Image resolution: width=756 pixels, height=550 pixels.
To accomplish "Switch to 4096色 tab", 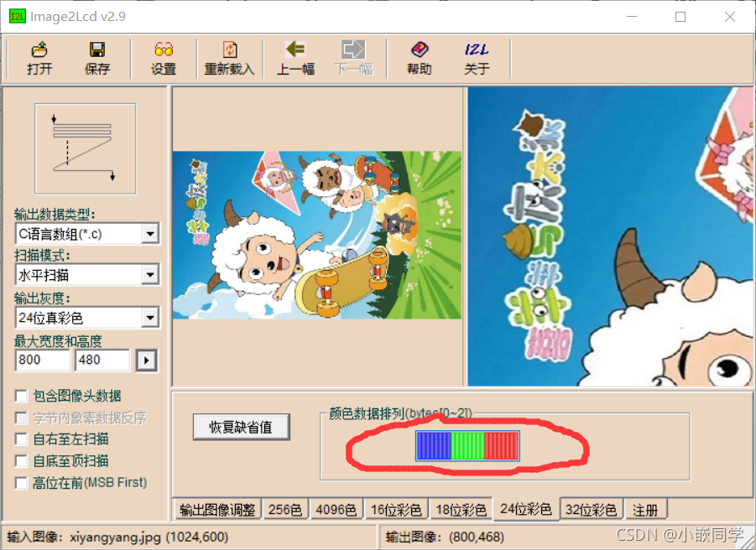I will (336, 510).
